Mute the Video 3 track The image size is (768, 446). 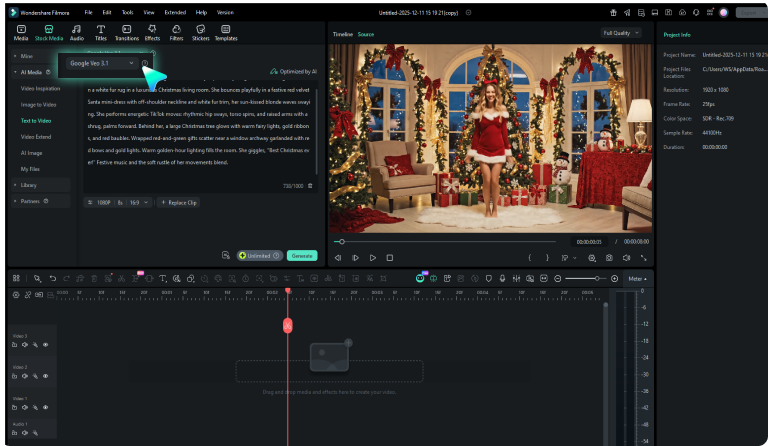[x=24, y=345]
